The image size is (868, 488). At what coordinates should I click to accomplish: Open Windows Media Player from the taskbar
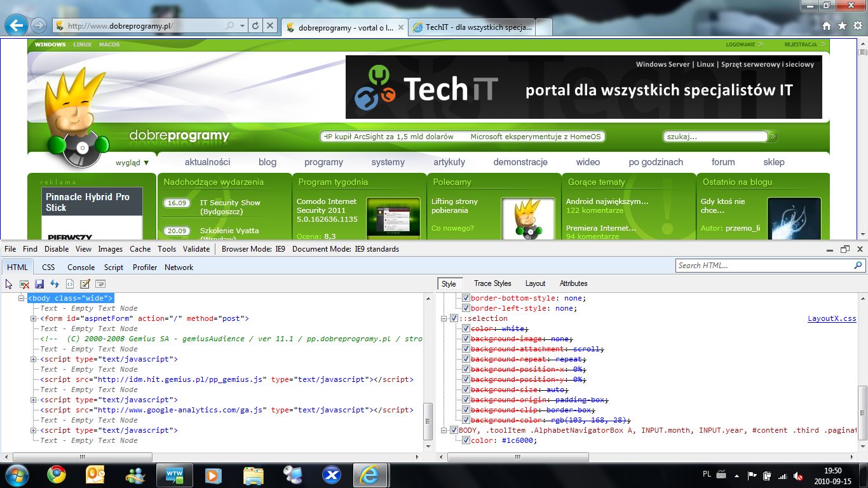click(x=213, y=475)
